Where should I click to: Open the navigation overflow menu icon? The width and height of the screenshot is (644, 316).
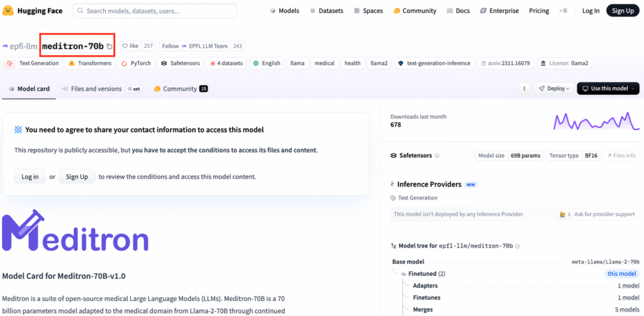pyautogui.click(x=563, y=11)
